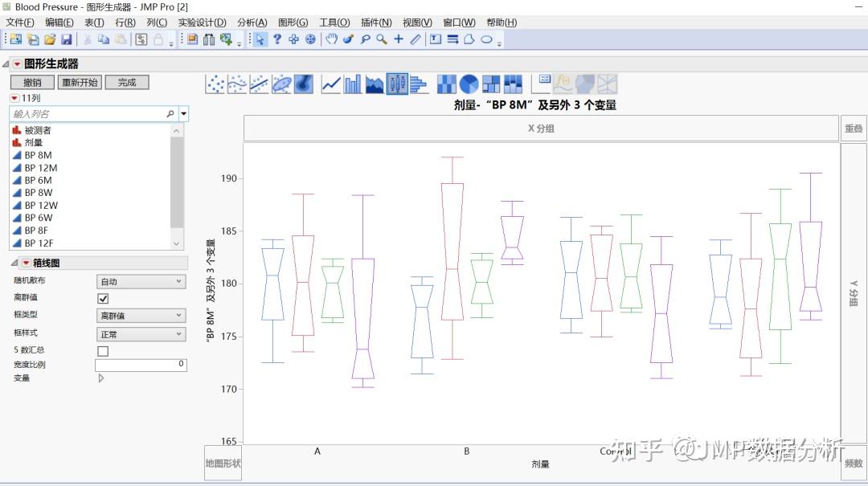Toggle the 离群值 (outliers) checkbox
Screen dimensions: 868x486
(x=103, y=298)
